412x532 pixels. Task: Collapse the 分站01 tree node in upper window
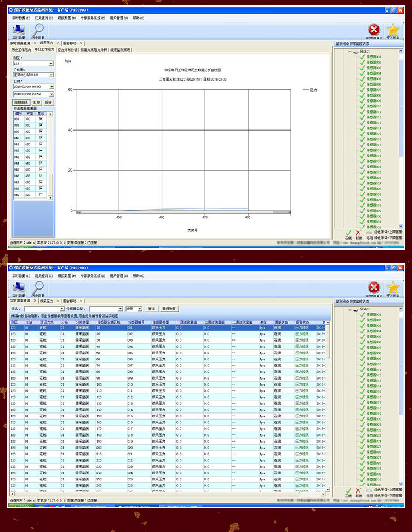[x=350, y=52]
